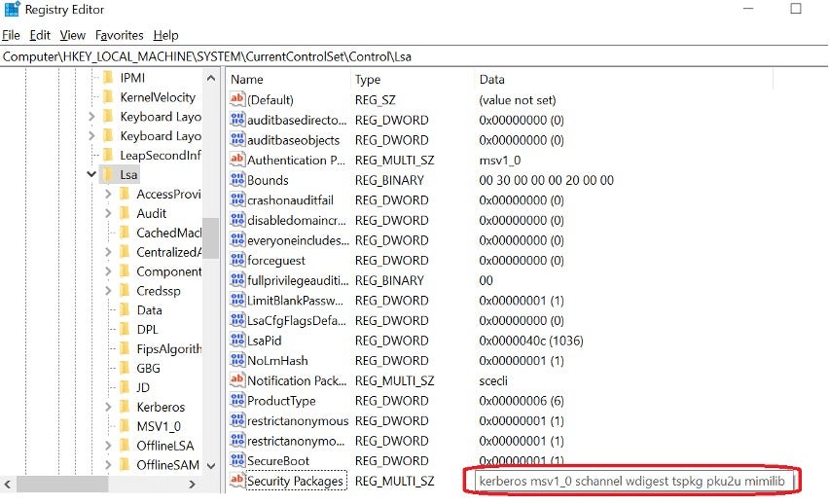This screenshot has height=504, width=829.
Task: Expand the Audit subkey
Action: point(109,213)
